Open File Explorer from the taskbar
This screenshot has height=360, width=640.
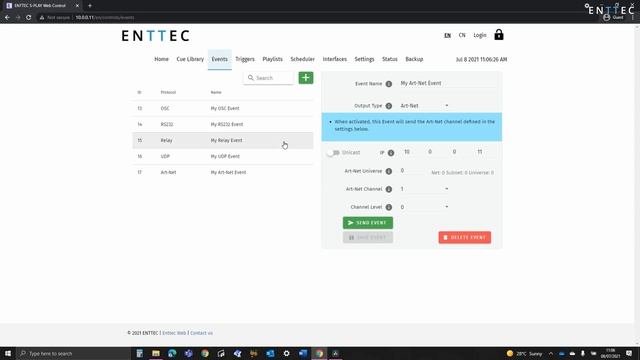(156, 353)
